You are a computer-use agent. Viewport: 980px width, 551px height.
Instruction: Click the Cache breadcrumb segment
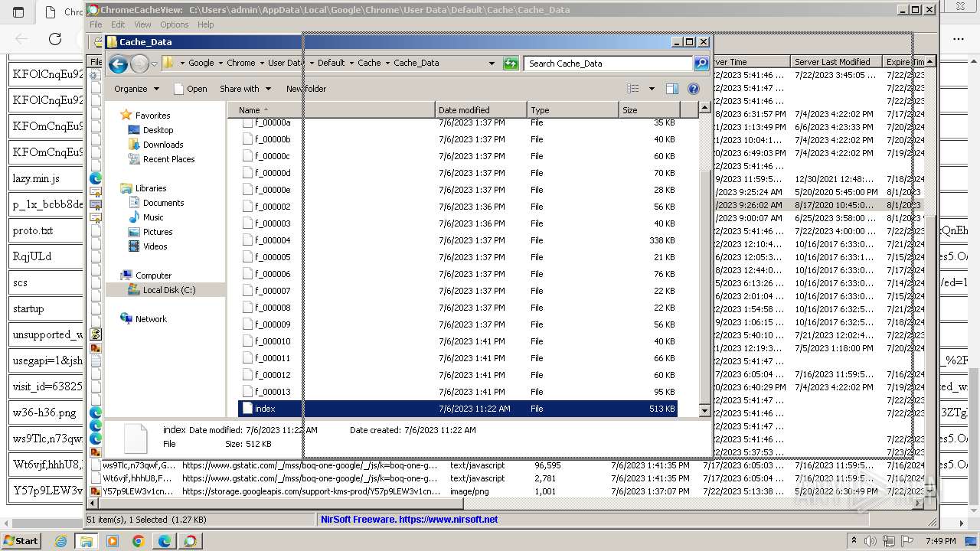(369, 64)
